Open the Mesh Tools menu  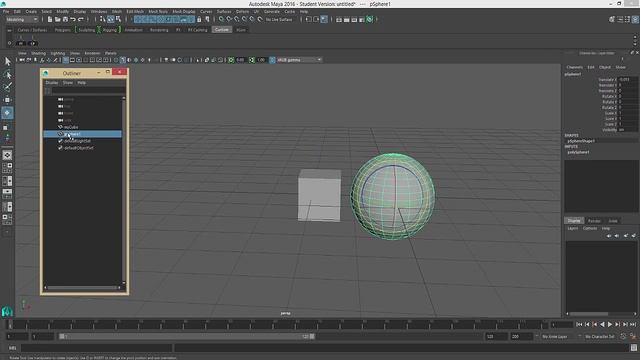click(158, 11)
